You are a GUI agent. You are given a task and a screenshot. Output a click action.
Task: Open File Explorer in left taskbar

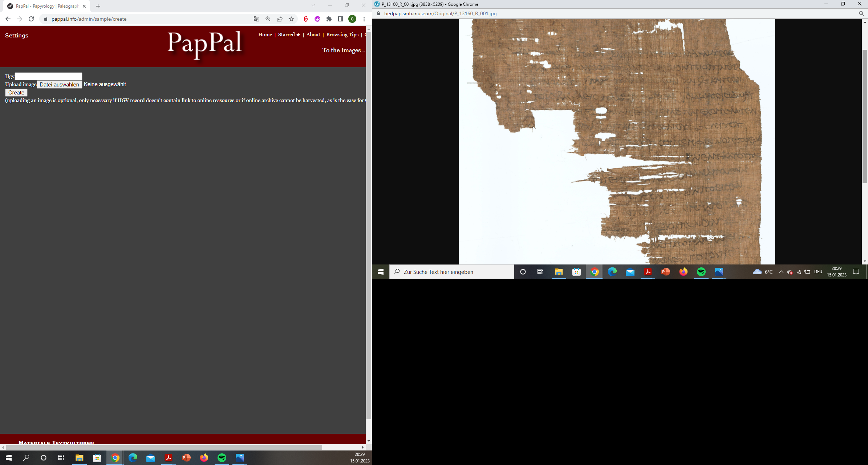79,458
